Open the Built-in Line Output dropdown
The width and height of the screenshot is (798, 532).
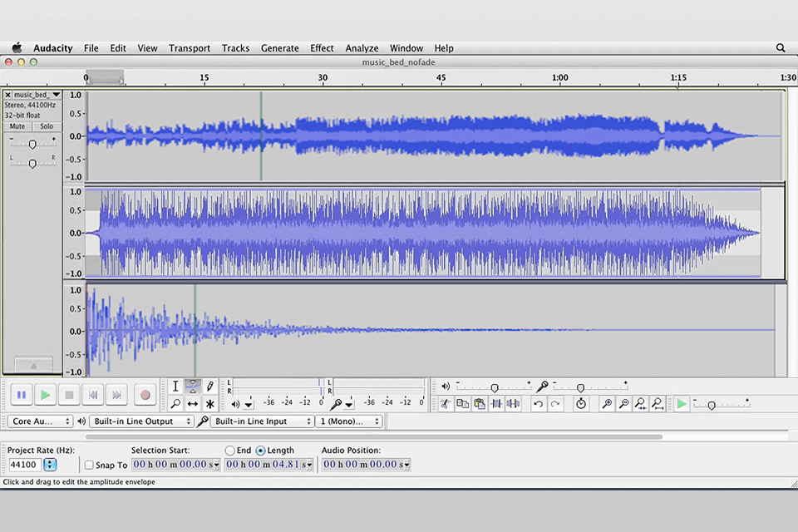[x=141, y=421]
